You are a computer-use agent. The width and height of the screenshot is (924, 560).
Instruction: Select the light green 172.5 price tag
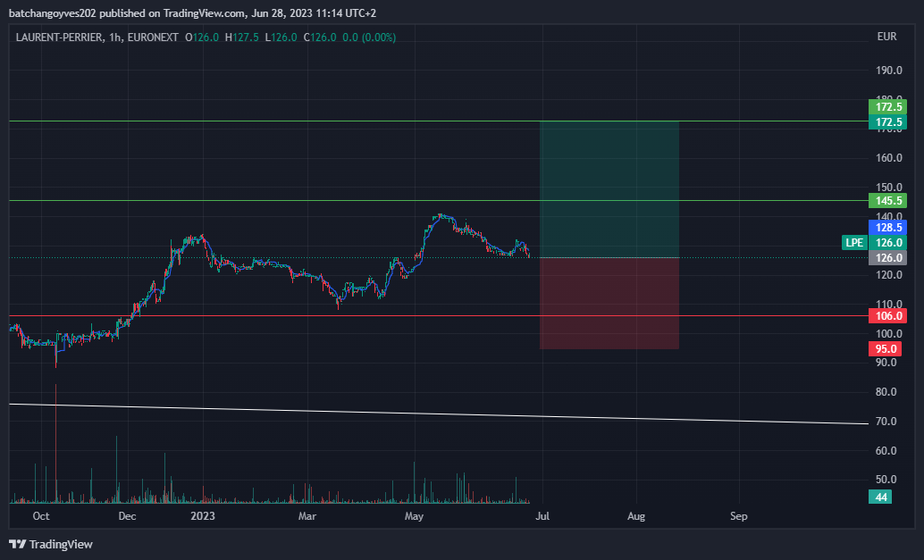(887, 106)
